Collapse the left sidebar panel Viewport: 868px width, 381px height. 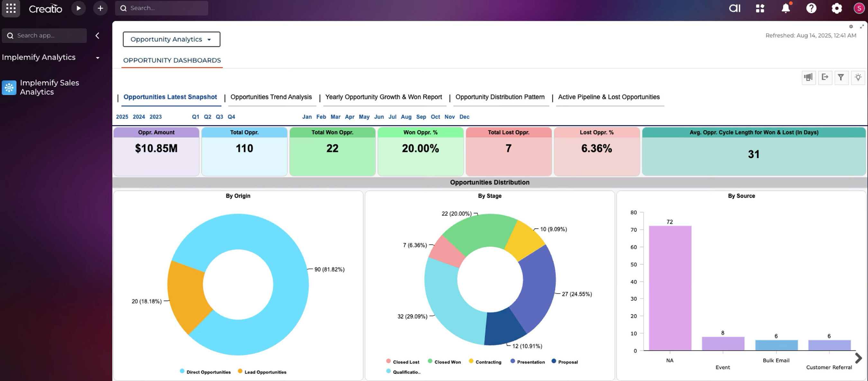click(x=97, y=36)
